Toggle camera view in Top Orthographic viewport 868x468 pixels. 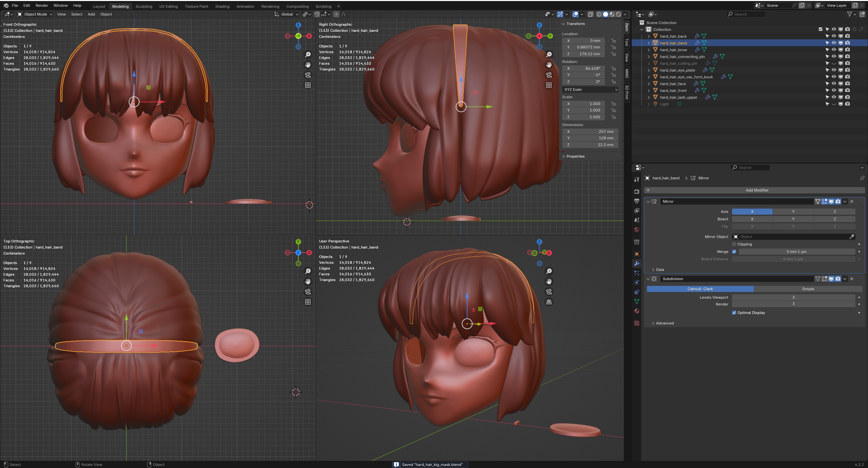point(308,292)
